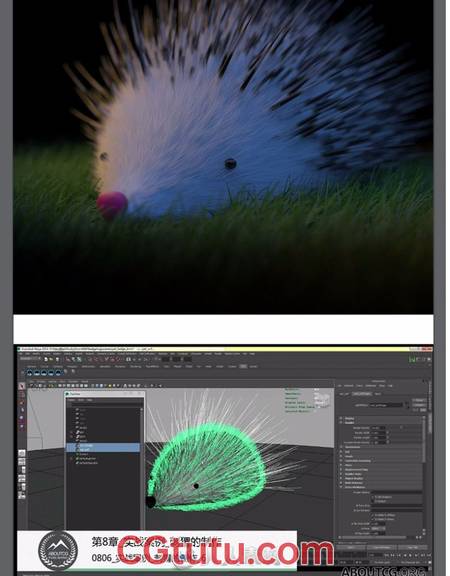Open the Edit menu
Screen dimensions: 450x576
pos(28,353)
